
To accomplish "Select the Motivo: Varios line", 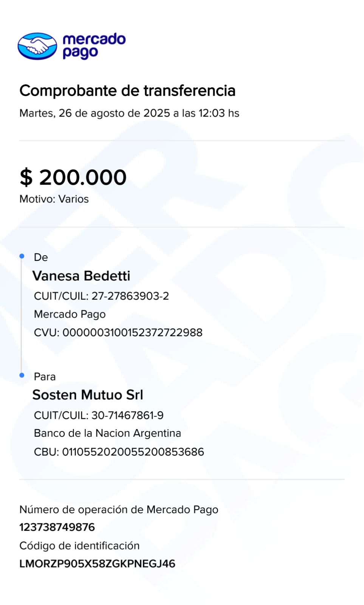I will click(x=54, y=199).
